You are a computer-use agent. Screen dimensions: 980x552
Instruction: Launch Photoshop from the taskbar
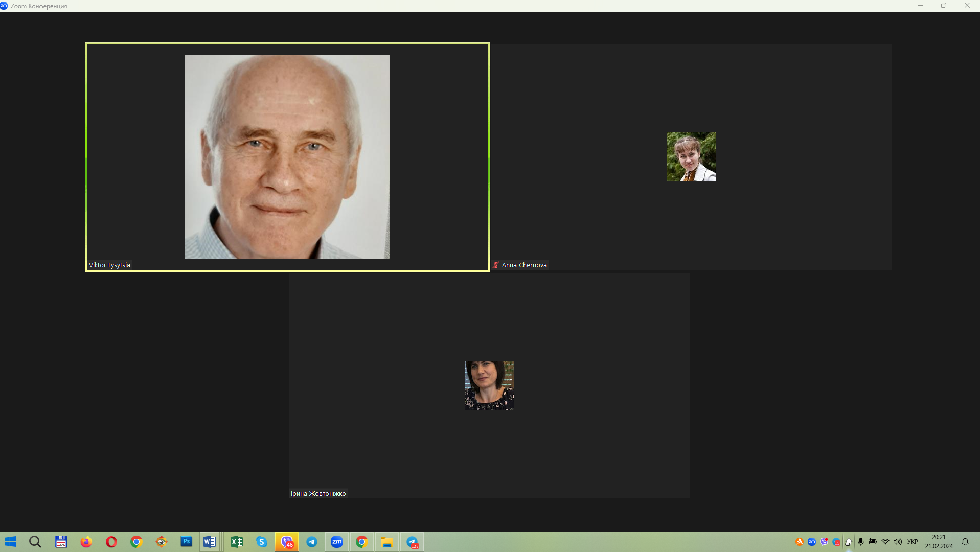[186, 541]
